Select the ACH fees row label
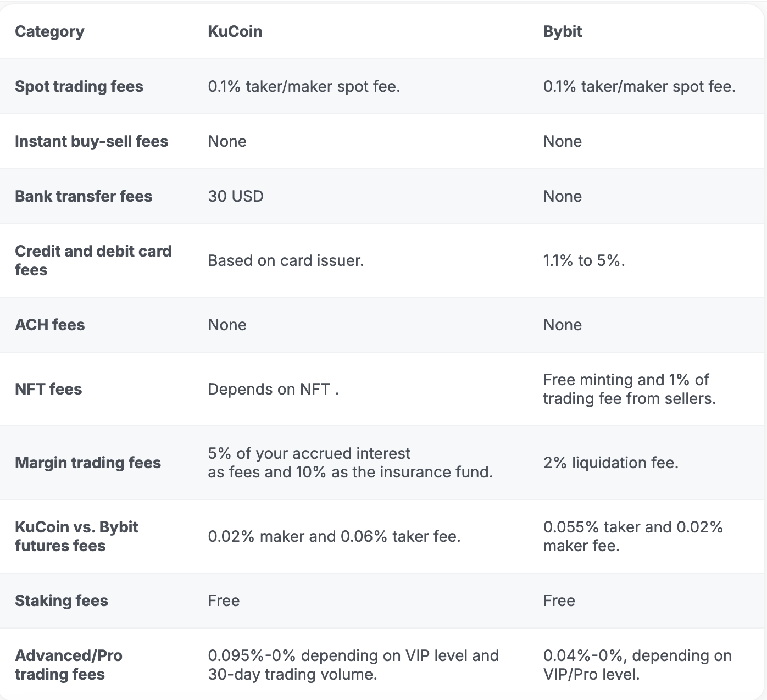This screenshot has width=767, height=700. [50, 325]
